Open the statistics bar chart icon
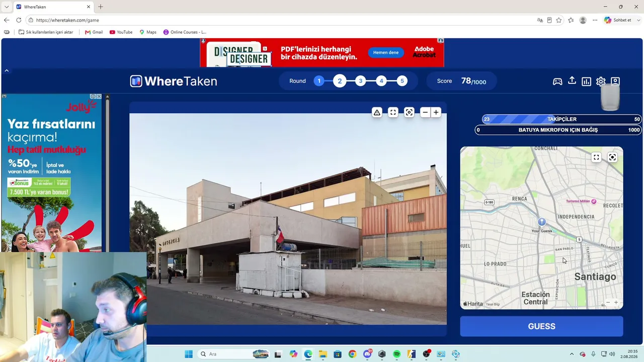The width and height of the screenshot is (644, 362). [586, 81]
